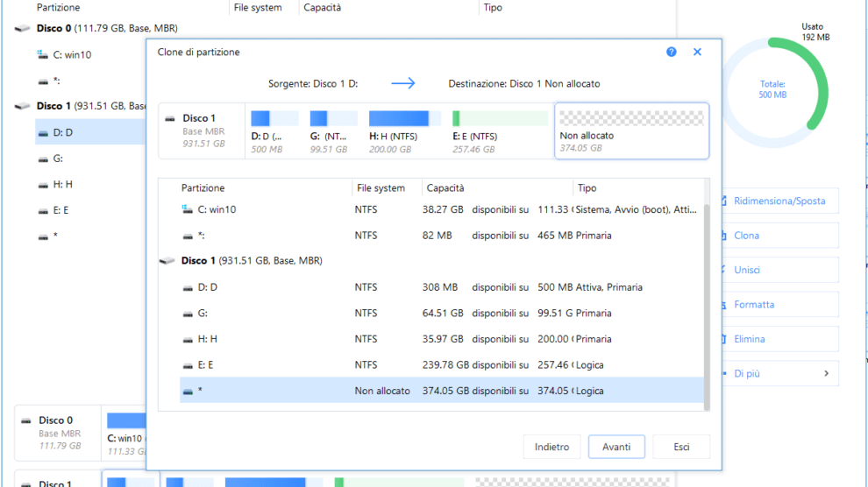Click Disco 0 (111.79 GB) header in main tree
868x487 pixels.
coord(107,28)
